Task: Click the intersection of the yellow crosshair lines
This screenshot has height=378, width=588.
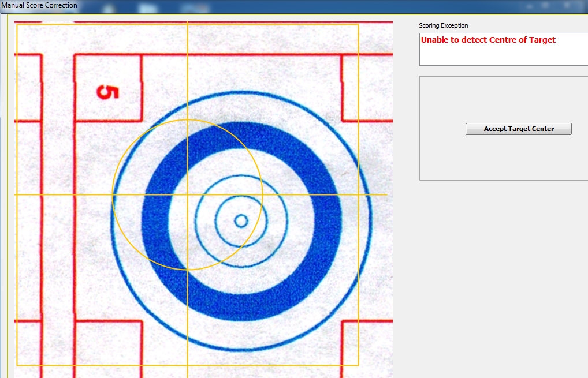Action: click(187, 194)
